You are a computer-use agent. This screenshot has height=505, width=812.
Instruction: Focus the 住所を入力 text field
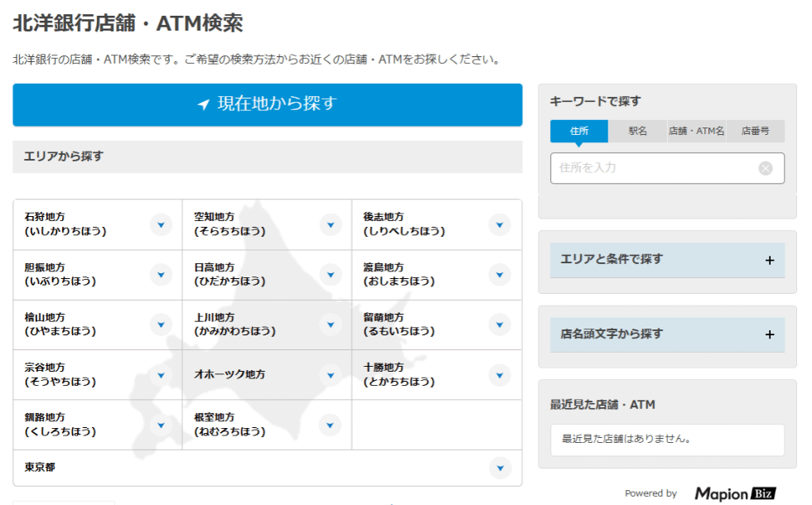(x=667, y=168)
